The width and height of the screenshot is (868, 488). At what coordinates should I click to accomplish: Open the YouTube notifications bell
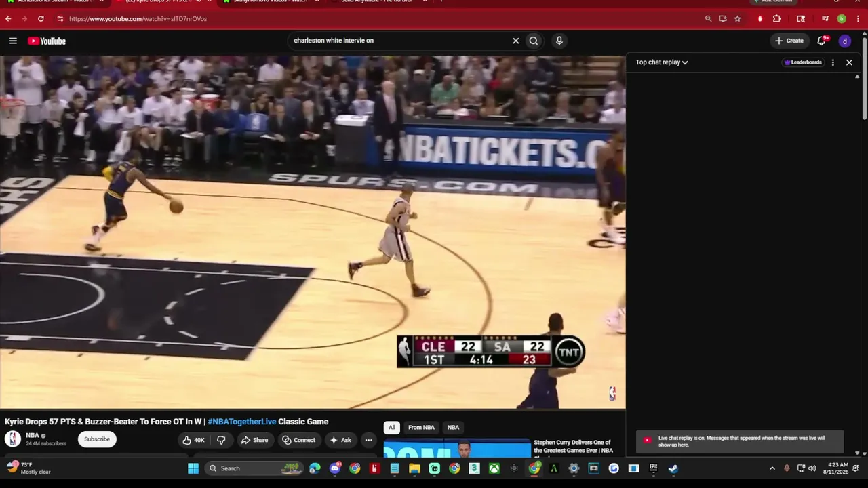(x=822, y=41)
